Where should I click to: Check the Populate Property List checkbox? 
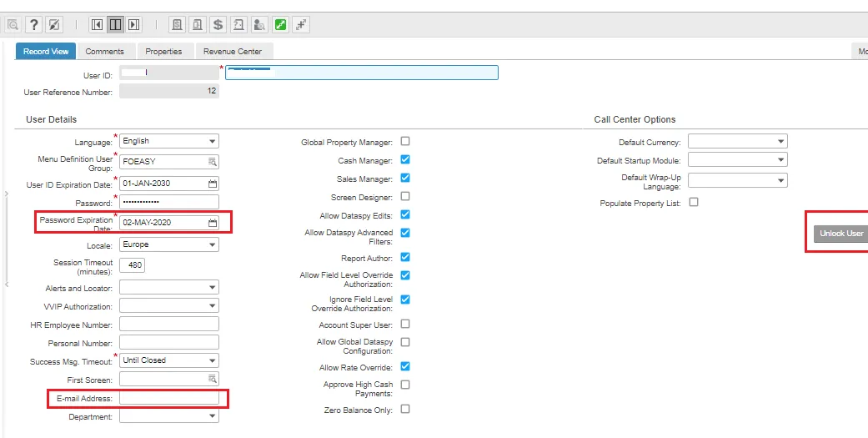click(x=694, y=202)
